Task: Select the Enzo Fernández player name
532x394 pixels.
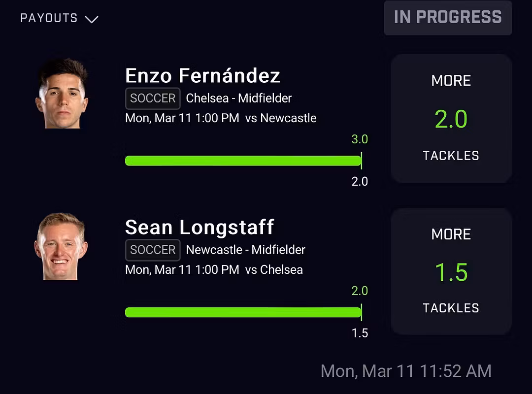Action: click(x=202, y=76)
